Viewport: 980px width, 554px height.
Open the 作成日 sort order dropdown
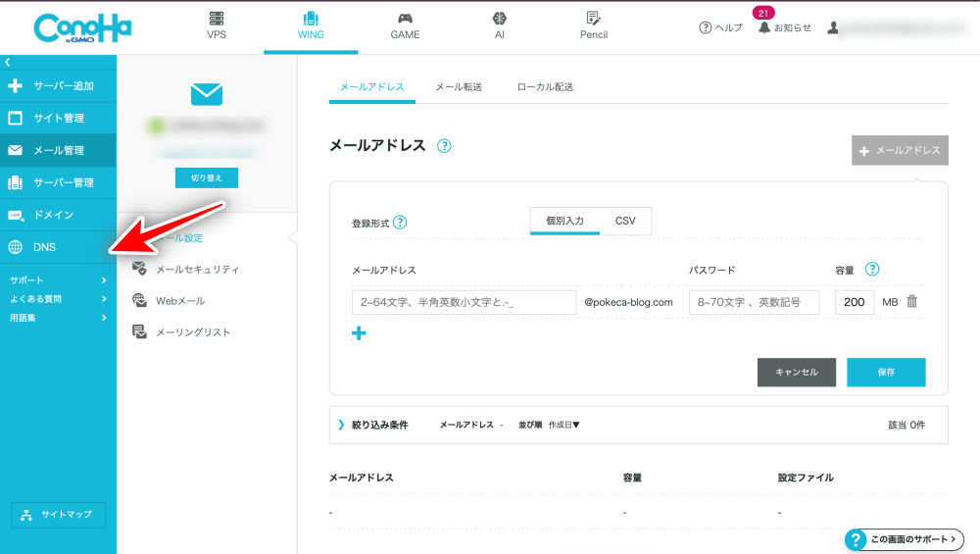(564, 425)
